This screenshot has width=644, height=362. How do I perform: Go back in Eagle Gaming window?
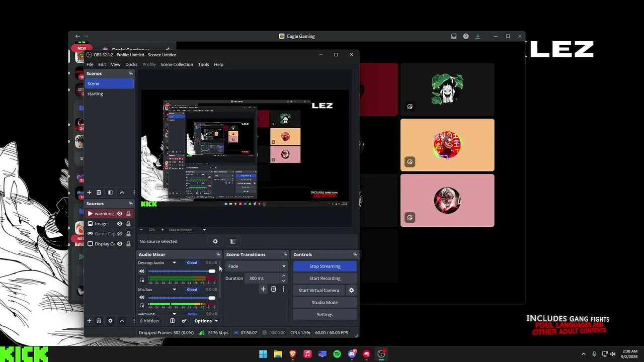click(77, 36)
